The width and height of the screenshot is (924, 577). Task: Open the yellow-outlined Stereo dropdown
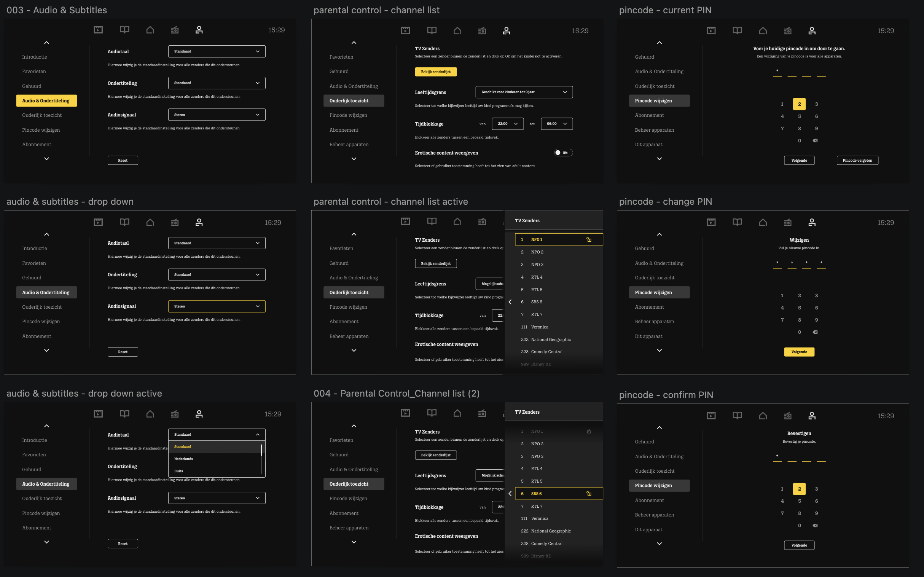pos(216,306)
